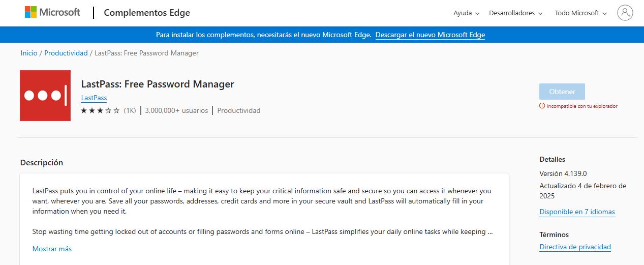Screen dimensions: 644x265
Task: Click the Microsoft logo
Action: pyautogui.click(x=52, y=12)
